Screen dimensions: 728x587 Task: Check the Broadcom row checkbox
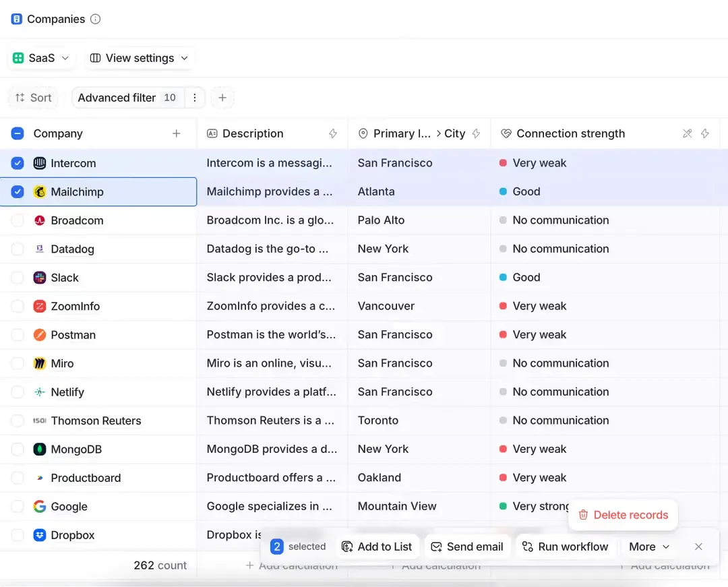click(x=17, y=220)
